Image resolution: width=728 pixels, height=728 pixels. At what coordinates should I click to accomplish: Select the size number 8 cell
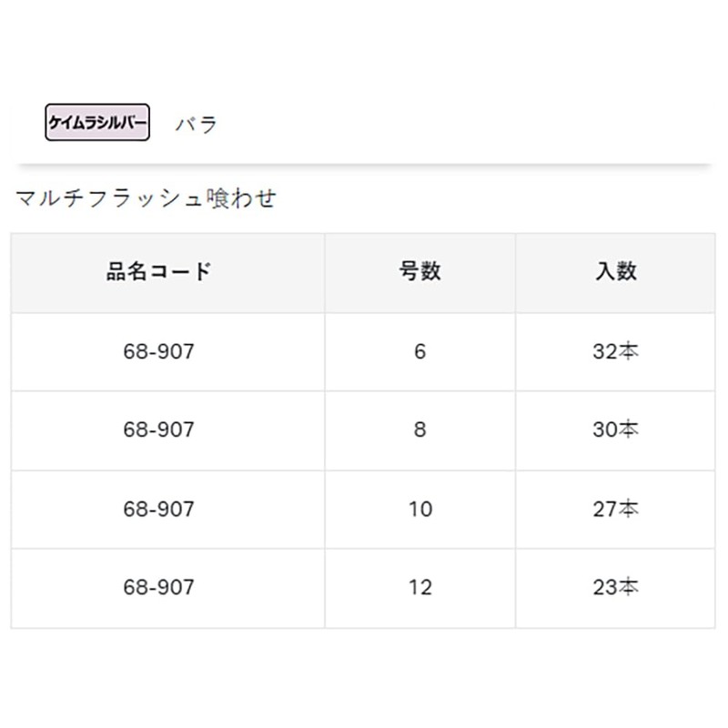coord(420,430)
